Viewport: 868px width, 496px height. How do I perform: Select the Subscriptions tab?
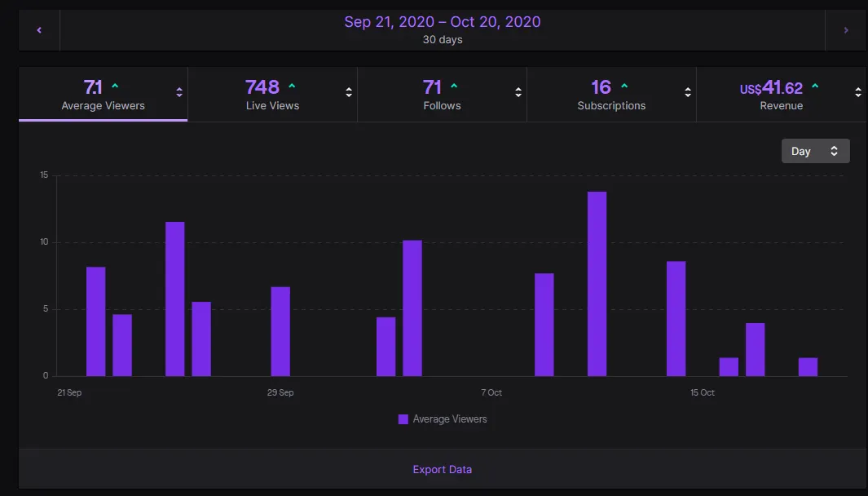click(611, 94)
